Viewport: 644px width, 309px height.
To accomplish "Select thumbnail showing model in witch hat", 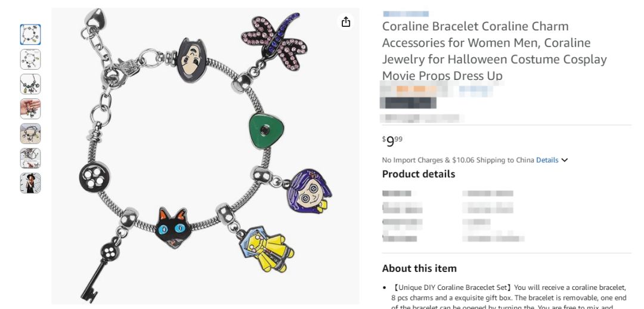I will (x=30, y=183).
